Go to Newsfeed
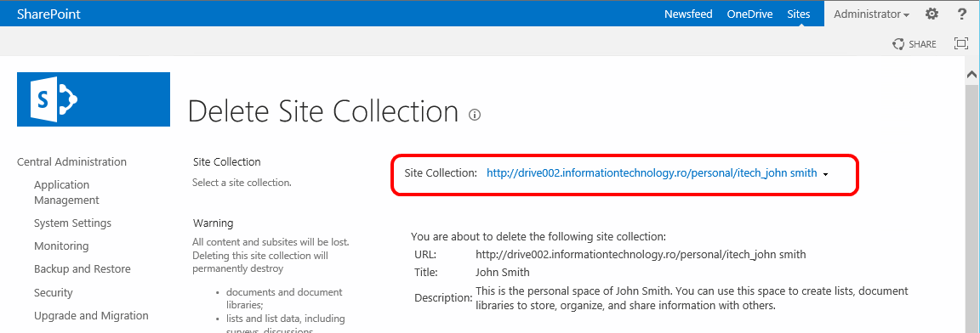This screenshot has height=333, width=980. coord(688,14)
